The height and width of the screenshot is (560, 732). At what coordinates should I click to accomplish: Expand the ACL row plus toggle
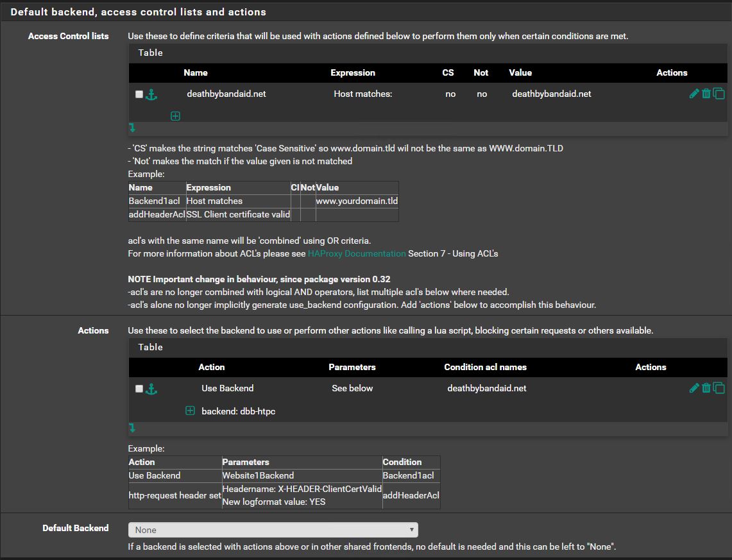(175, 116)
